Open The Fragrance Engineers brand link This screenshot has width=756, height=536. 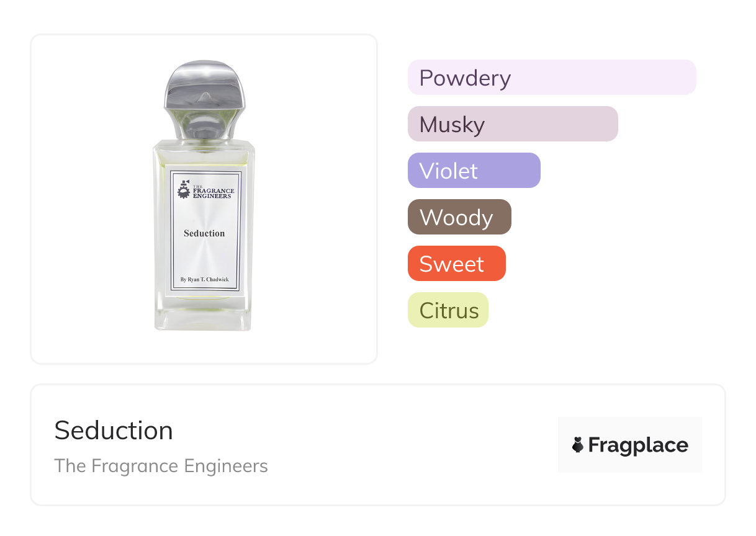point(161,466)
